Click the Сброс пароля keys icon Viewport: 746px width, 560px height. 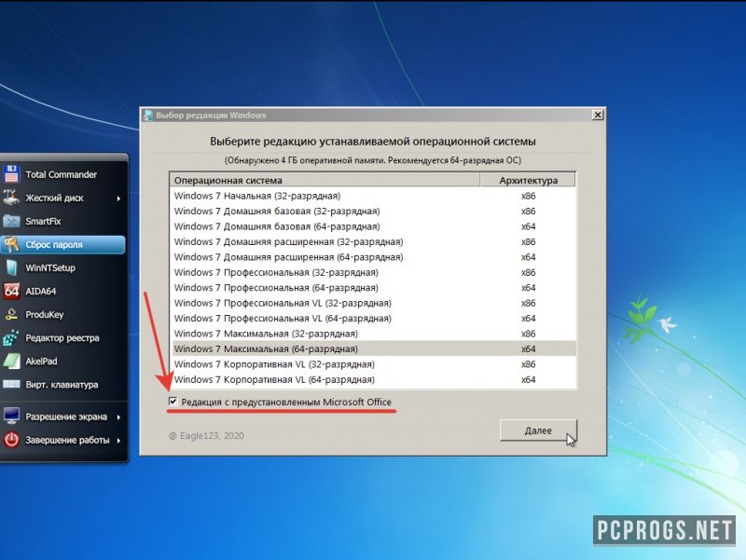[11, 244]
